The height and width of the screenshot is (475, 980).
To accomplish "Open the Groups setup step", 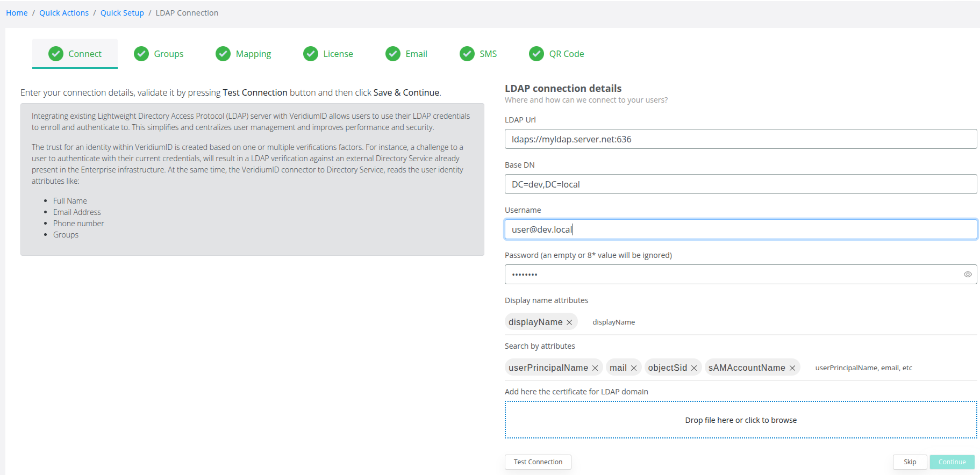I will (159, 54).
